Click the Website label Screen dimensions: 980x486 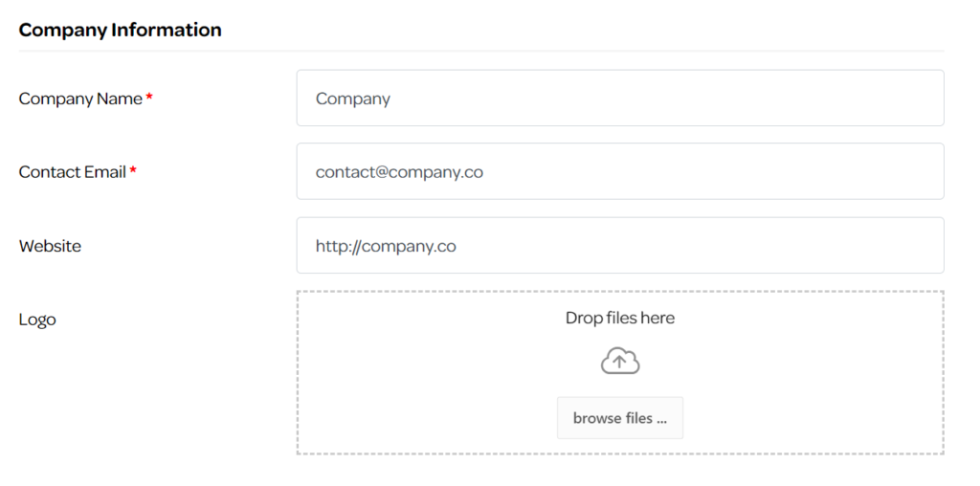click(50, 246)
